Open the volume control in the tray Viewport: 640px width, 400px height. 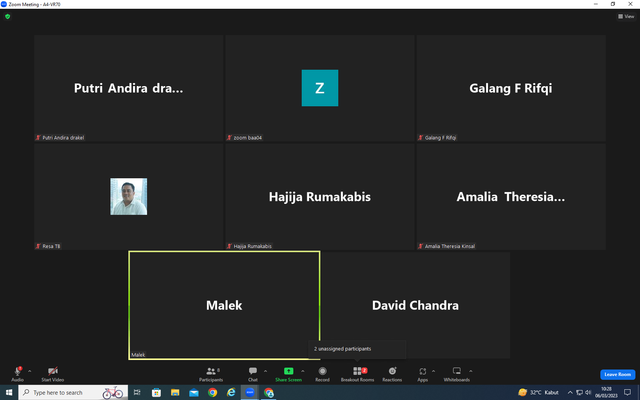pyautogui.click(x=588, y=392)
